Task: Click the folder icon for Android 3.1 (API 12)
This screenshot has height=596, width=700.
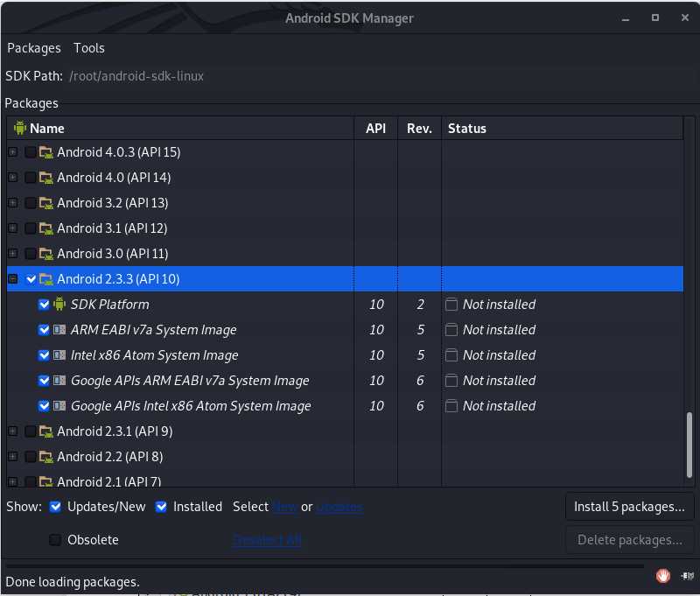Action: (46, 228)
